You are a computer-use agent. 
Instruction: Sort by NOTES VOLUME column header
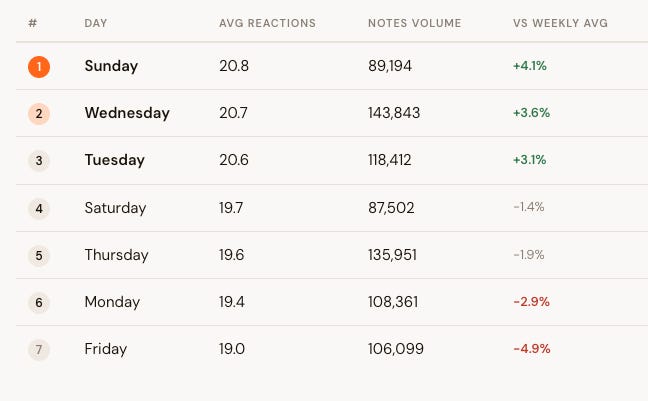coord(415,23)
